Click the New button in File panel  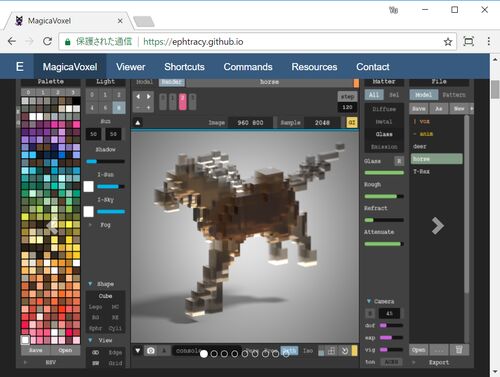pyautogui.click(x=459, y=109)
